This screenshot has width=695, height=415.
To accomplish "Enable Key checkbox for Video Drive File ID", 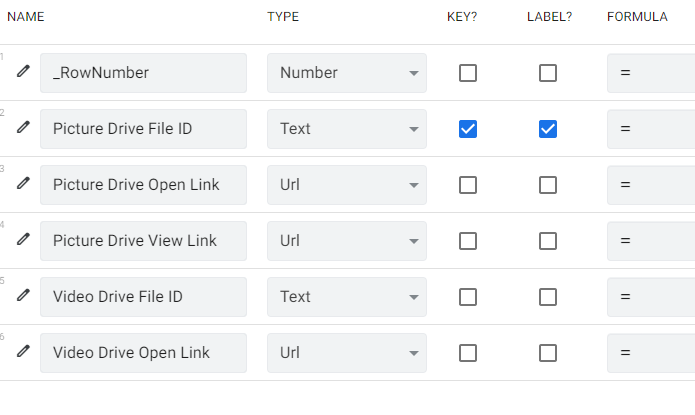I will coord(468,297).
